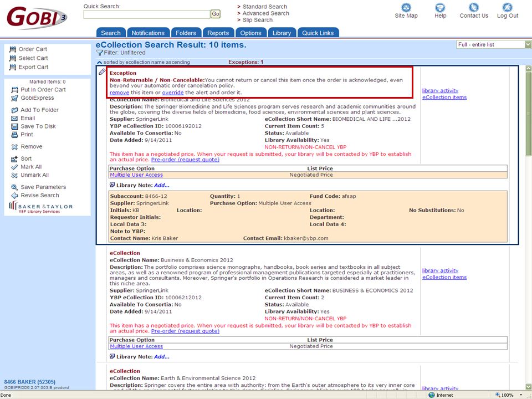
Task: Send marked items via GobiExpress
Action: point(33,98)
